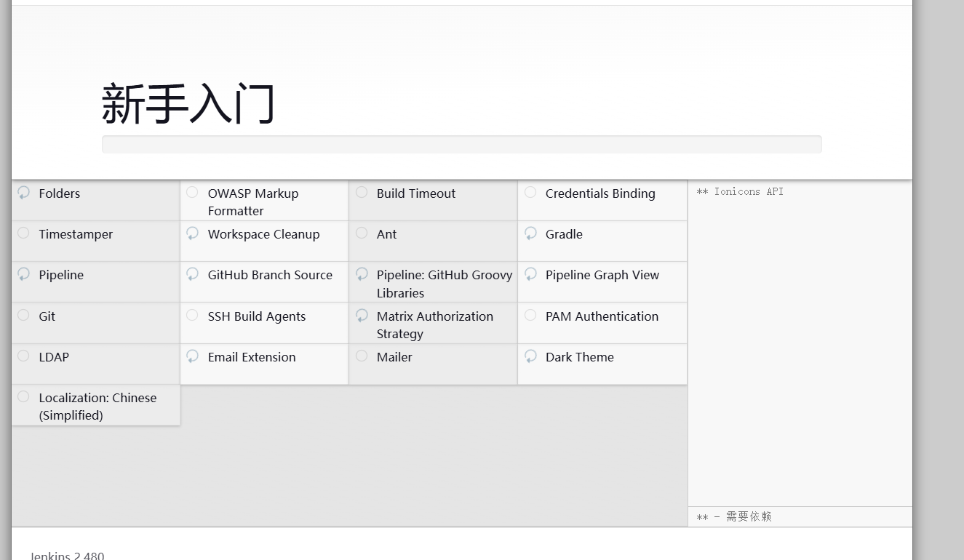Click the spinner icon beside Folders
Viewport: 964px width, 560px height.
click(x=24, y=193)
